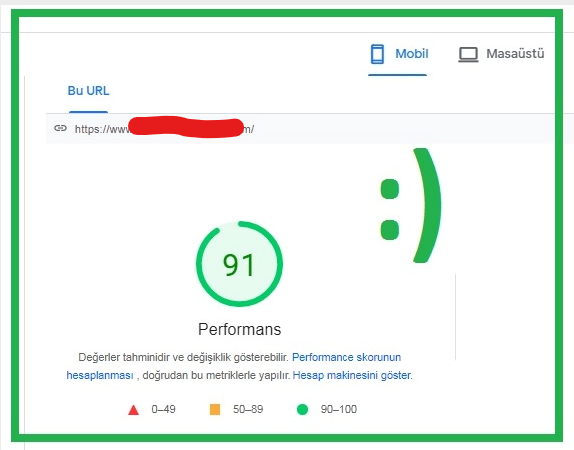
Task: Switch to the Masaüstü tab
Action: (501, 54)
